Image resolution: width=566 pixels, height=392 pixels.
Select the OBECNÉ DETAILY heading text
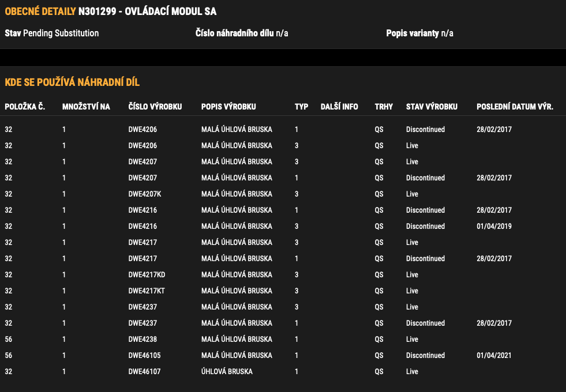pyautogui.click(x=40, y=12)
